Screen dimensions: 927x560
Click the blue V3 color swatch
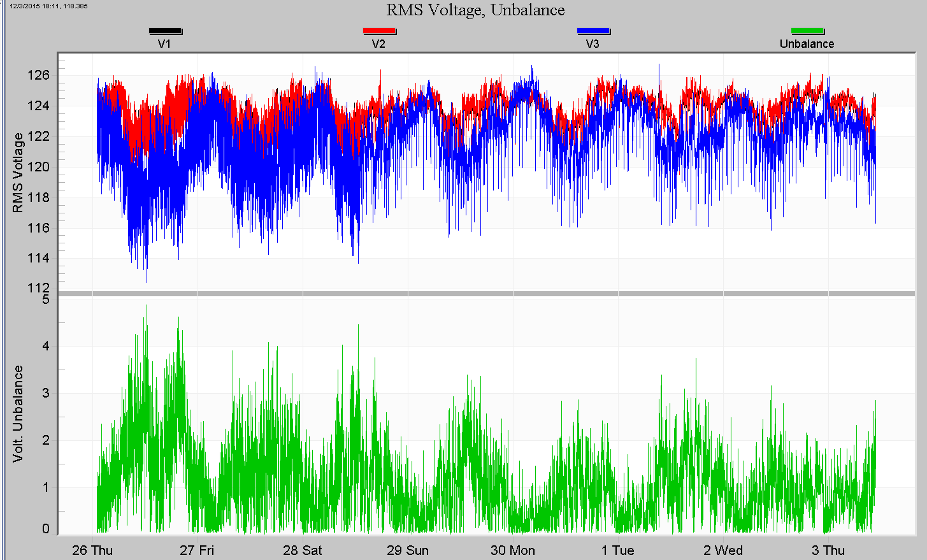593,29
